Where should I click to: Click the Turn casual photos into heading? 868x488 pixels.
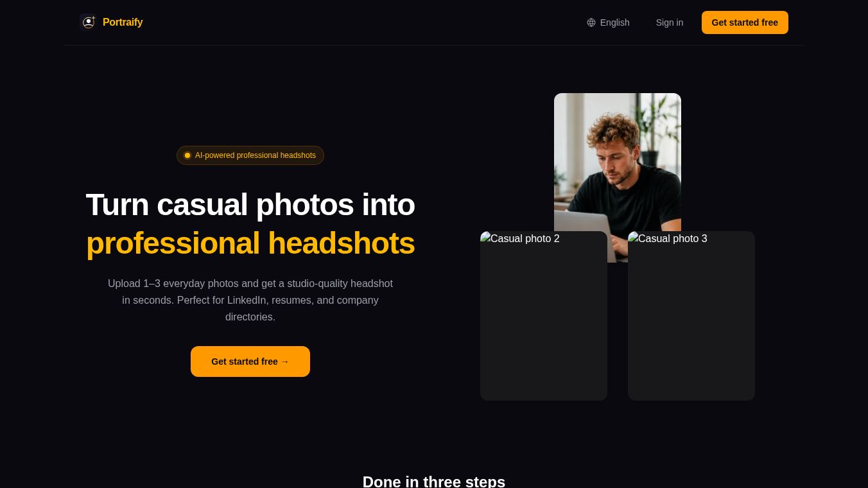(250, 205)
